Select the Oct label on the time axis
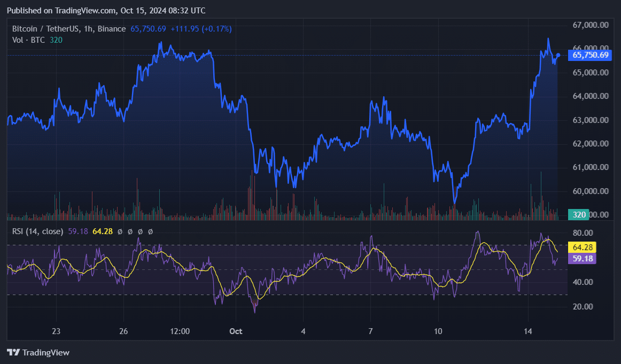The image size is (621, 364). [x=235, y=331]
